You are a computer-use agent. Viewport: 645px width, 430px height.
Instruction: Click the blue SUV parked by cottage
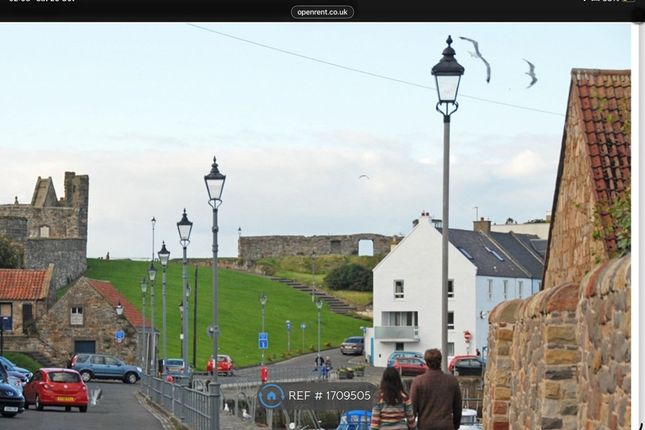pyautogui.click(x=105, y=368)
